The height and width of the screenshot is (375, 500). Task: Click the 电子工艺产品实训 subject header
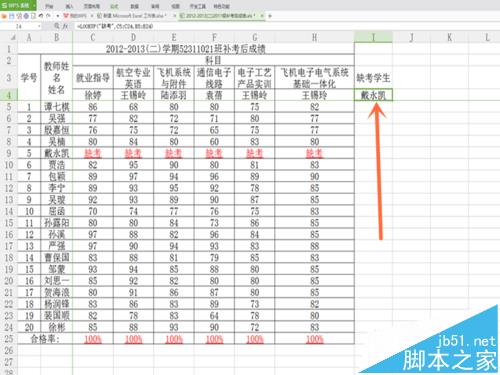254,78
